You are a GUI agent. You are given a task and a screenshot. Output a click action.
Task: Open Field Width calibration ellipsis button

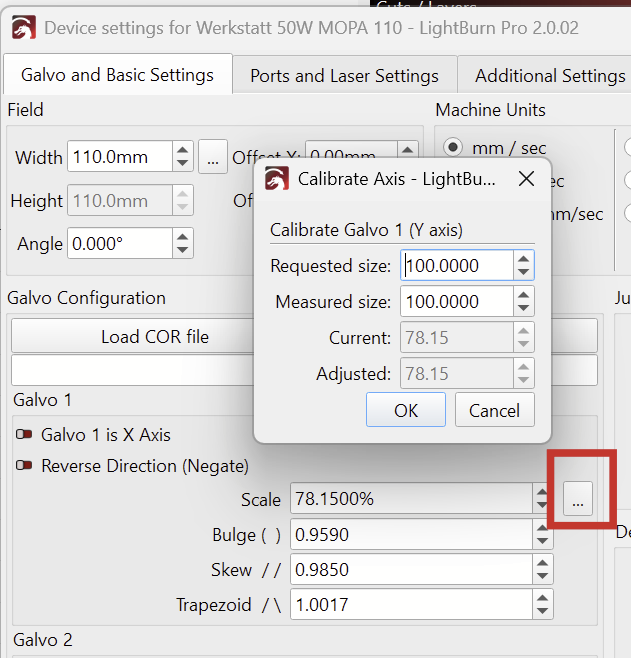[213, 157]
